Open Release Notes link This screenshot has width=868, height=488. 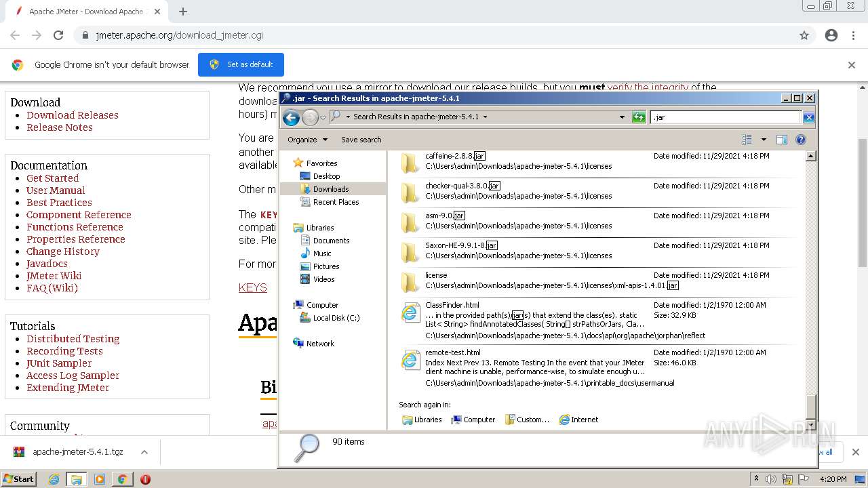coord(60,127)
